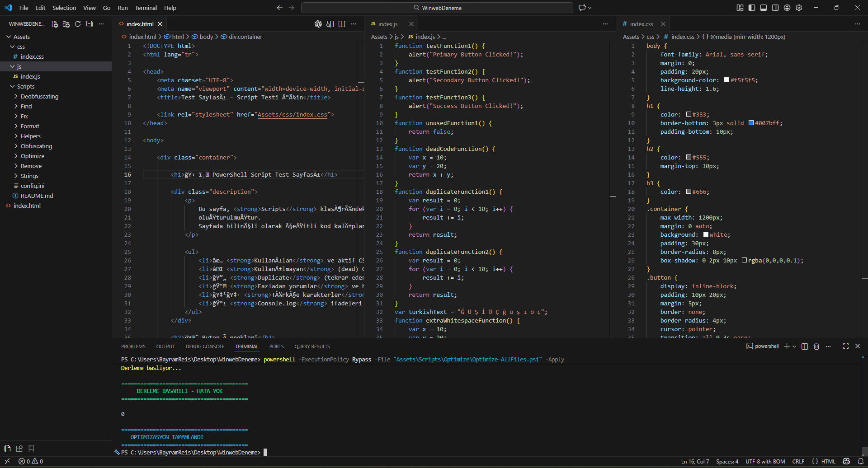Expand the Deobfuscating folder
Viewport: 868px width, 468px height.
tap(39, 96)
